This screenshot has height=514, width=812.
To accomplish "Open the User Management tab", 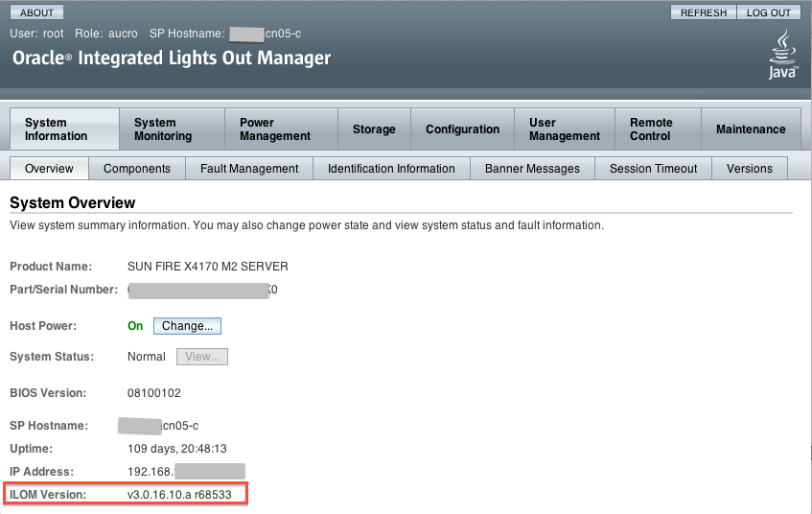I will coord(565,129).
